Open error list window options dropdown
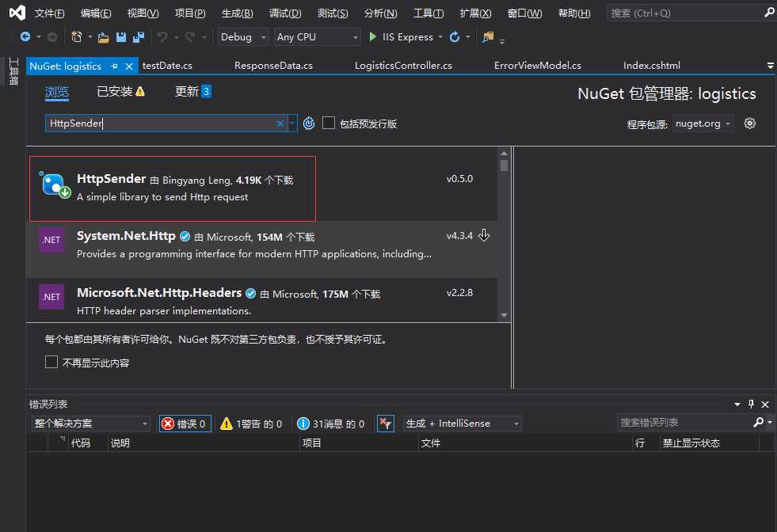The image size is (777, 532). click(737, 405)
